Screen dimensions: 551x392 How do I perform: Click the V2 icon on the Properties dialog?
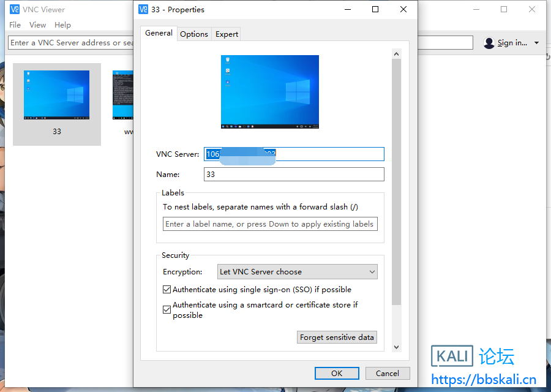pyautogui.click(x=142, y=9)
